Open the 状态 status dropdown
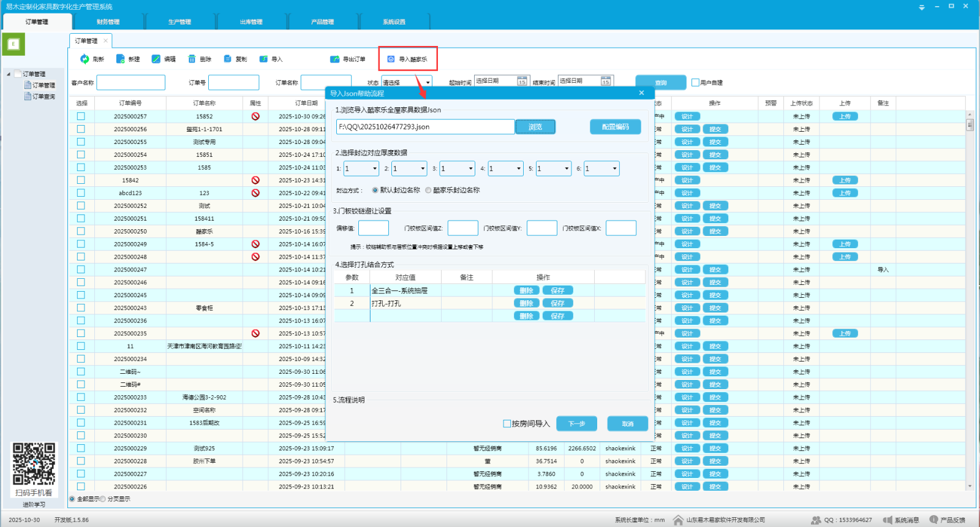Viewport: 980px width, 527px height. pos(428,82)
